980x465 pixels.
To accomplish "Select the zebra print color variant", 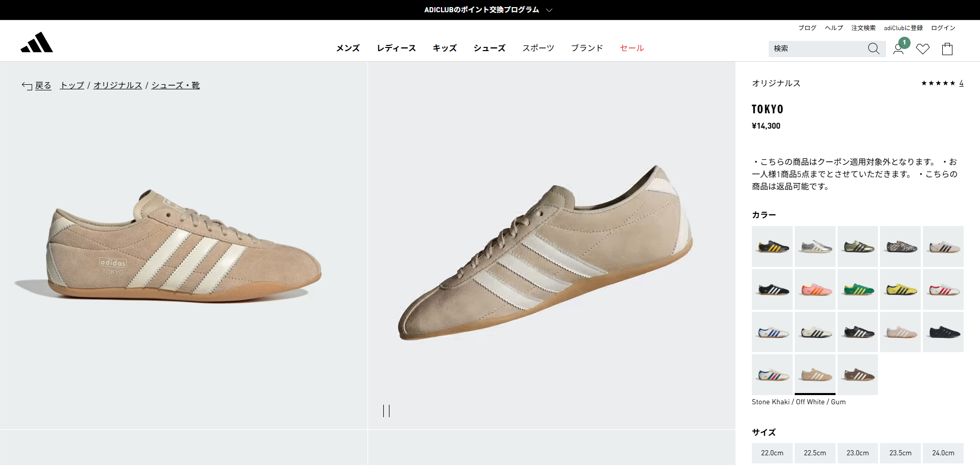I will 900,247.
